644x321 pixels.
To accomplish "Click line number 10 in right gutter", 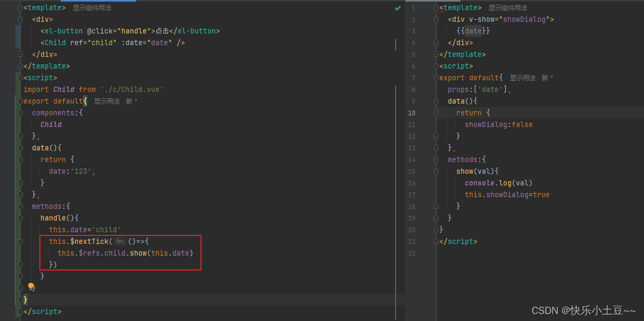I will point(412,113).
